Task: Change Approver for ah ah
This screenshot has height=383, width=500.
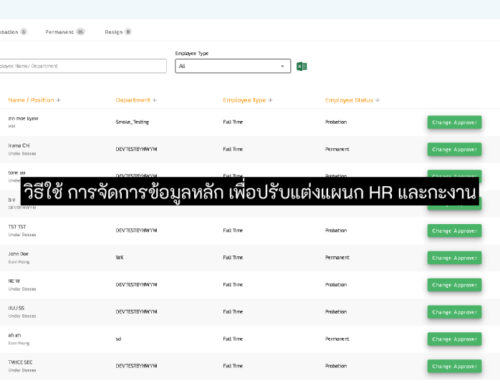Action: coord(454,339)
